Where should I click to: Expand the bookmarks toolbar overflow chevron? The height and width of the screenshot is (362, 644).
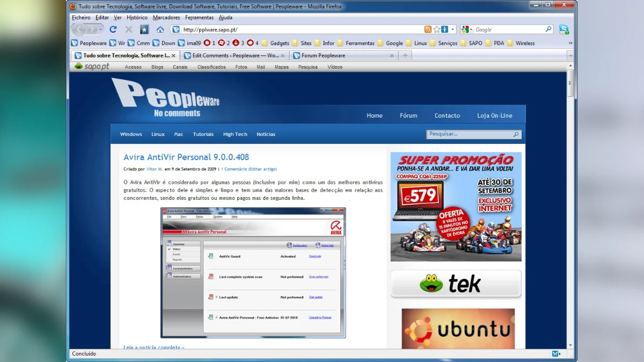tap(570, 43)
